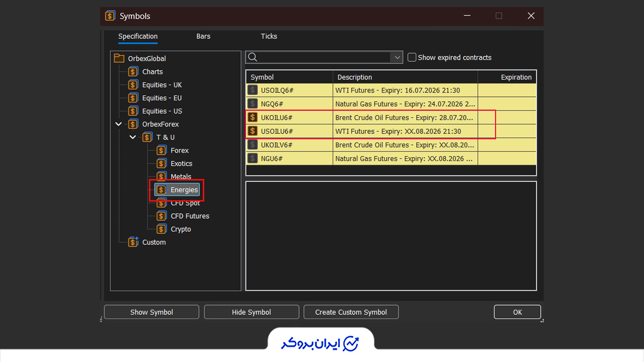Image resolution: width=644 pixels, height=362 pixels.
Task: Confirm with the OK button
Action: pos(517,312)
